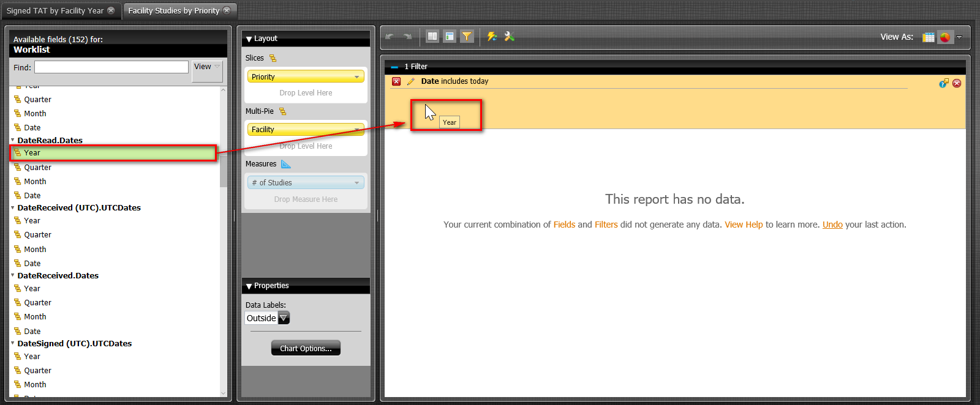Image resolution: width=980 pixels, height=405 pixels.
Task: Open the Priority slice dropdown
Action: [x=356, y=77]
